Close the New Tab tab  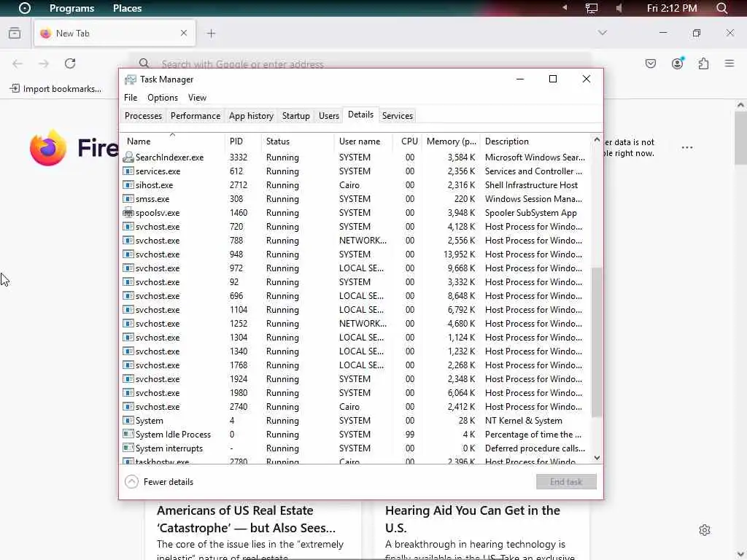(x=184, y=33)
